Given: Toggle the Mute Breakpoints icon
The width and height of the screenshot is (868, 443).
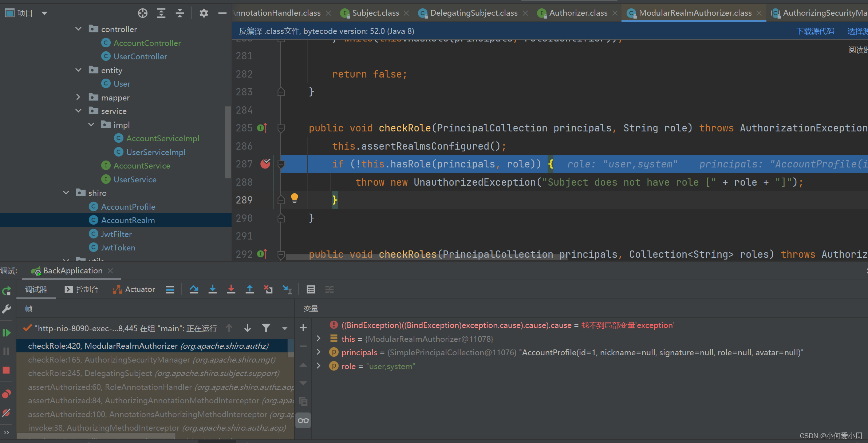Looking at the screenshot, I should (x=6, y=413).
